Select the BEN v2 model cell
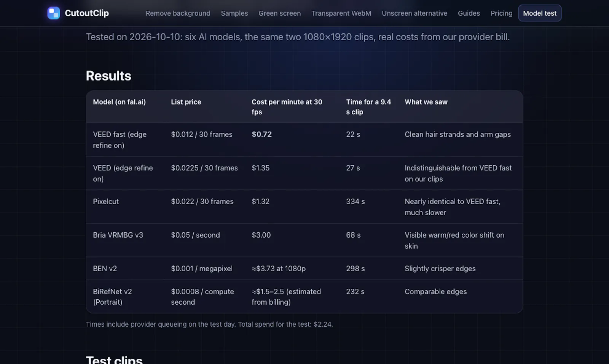This screenshot has width=609, height=364. tap(105, 269)
